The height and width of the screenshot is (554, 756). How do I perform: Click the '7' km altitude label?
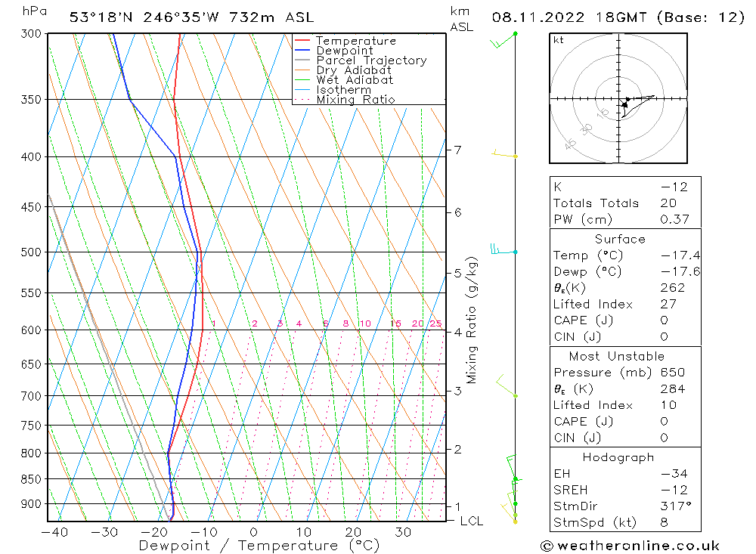point(457,150)
